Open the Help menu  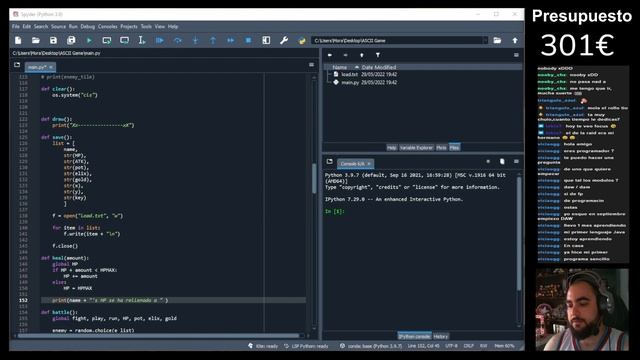173,27
